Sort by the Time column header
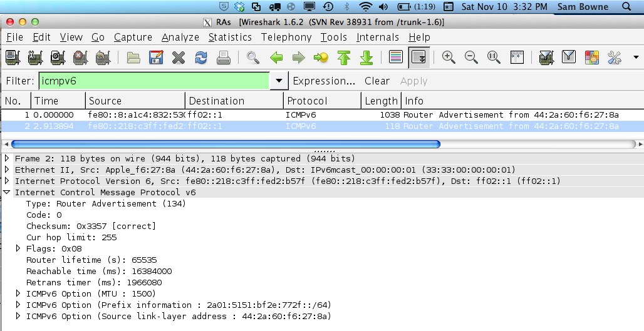Screen dimensions: 644x331 pos(58,101)
